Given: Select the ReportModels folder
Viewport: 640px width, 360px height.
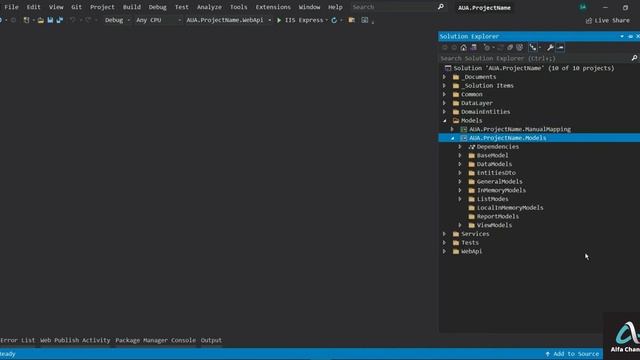Looking at the screenshot, I should click(498, 216).
